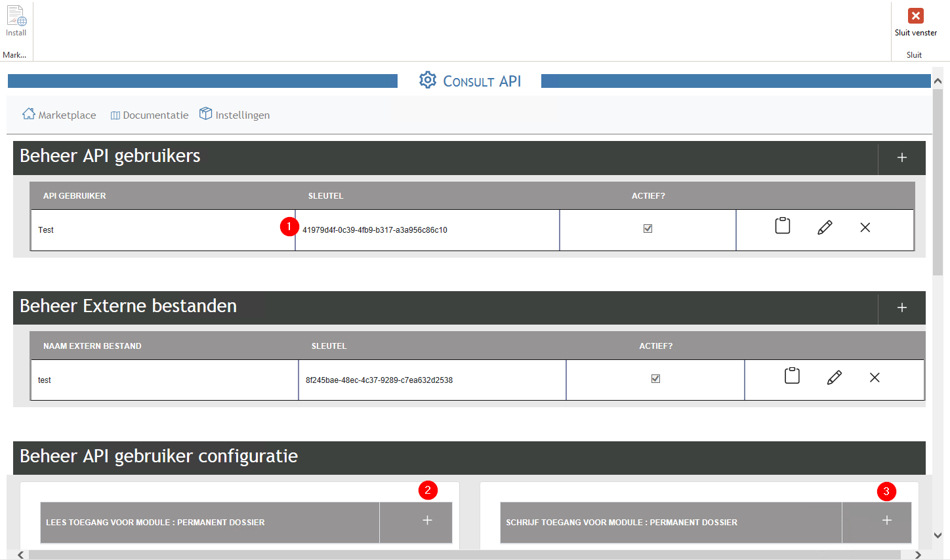Go to Instellingen
This screenshot has height=560, width=950.
tap(235, 115)
